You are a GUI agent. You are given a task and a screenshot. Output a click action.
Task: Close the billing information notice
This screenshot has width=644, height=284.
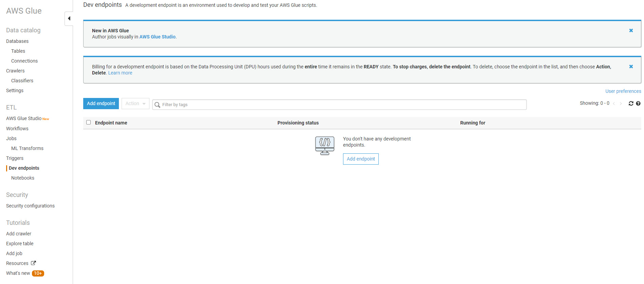coord(631,67)
